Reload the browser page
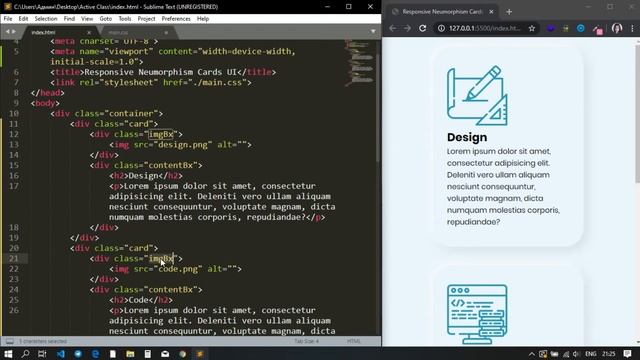The image size is (640, 360). 422,28
